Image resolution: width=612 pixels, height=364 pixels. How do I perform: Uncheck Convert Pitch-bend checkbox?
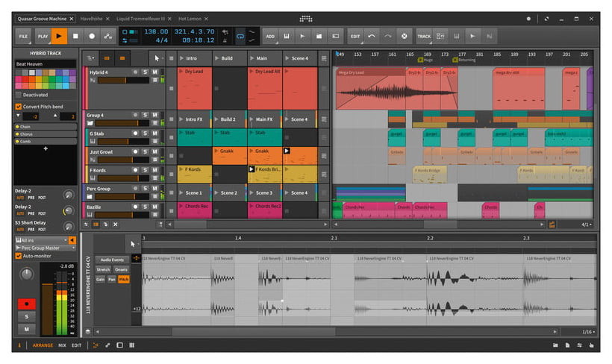[x=18, y=107]
